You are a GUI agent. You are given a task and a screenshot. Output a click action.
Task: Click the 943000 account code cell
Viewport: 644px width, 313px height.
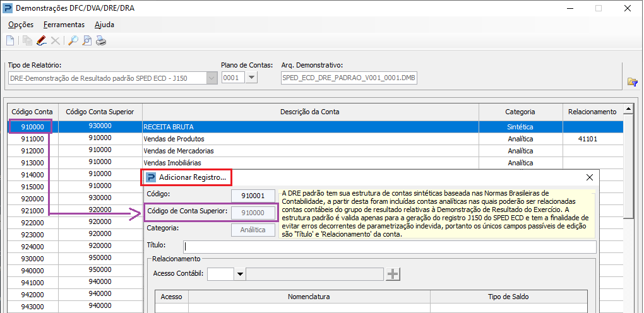(32, 307)
